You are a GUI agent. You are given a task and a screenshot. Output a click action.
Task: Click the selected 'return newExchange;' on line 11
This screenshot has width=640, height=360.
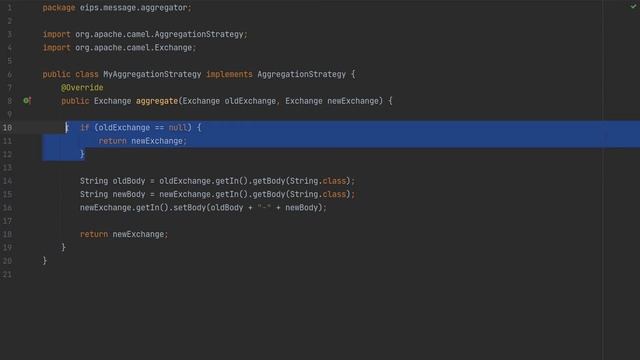(x=142, y=141)
